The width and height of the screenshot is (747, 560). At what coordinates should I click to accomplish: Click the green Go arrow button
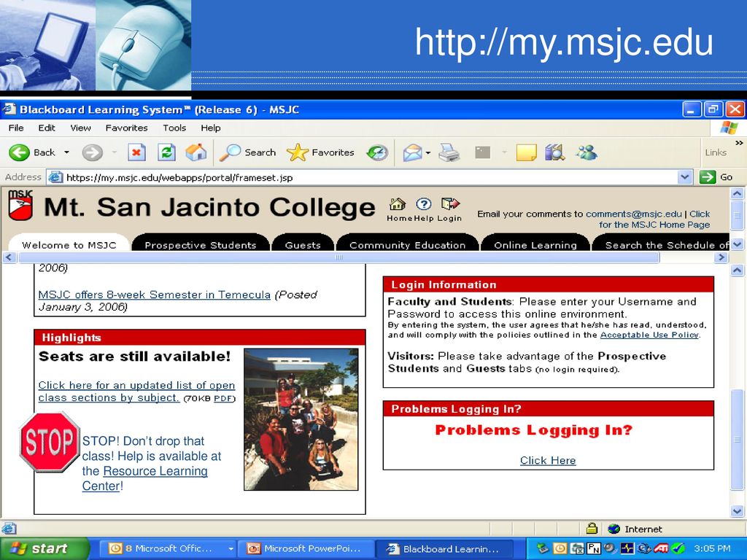pyautogui.click(x=708, y=177)
